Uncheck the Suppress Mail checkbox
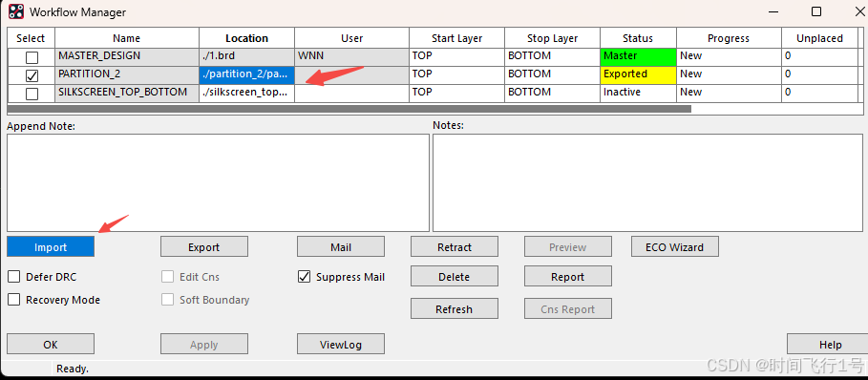Screen dimensions: 868x380 [x=304, y=277]
